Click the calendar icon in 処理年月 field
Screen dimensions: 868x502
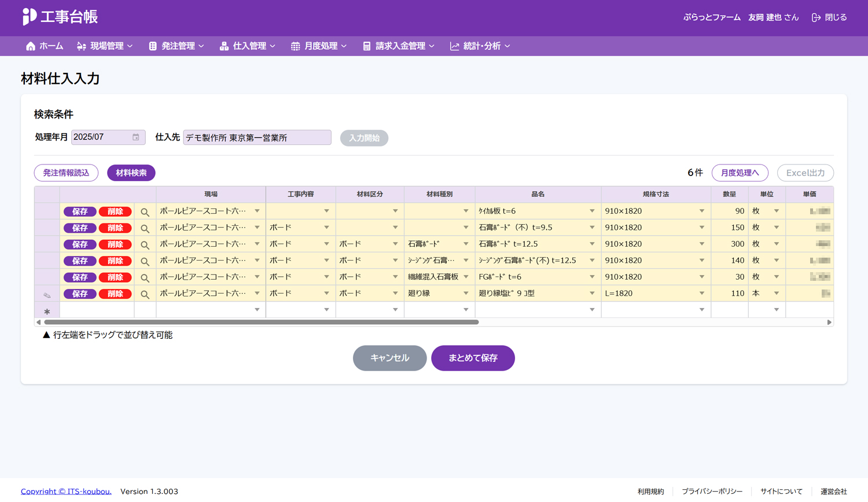[136, 137]
